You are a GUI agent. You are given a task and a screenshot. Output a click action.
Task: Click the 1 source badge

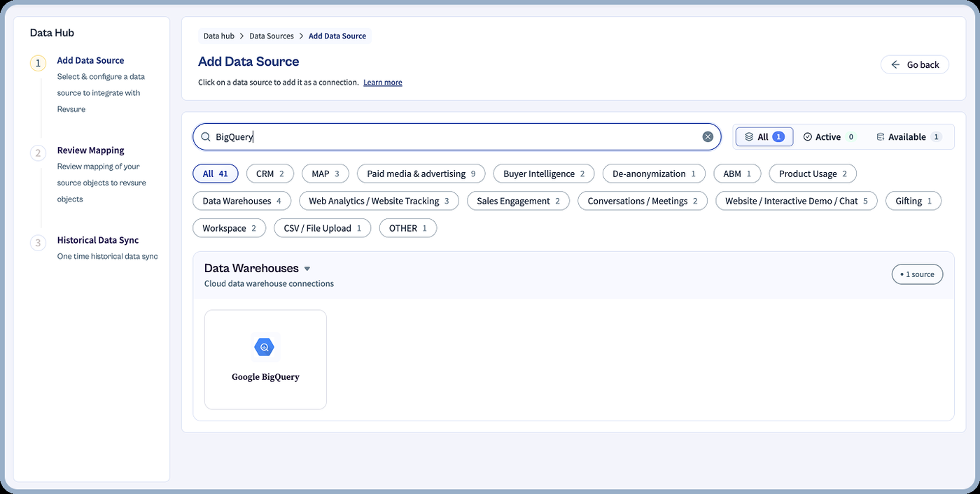click(x=918, y=274)
